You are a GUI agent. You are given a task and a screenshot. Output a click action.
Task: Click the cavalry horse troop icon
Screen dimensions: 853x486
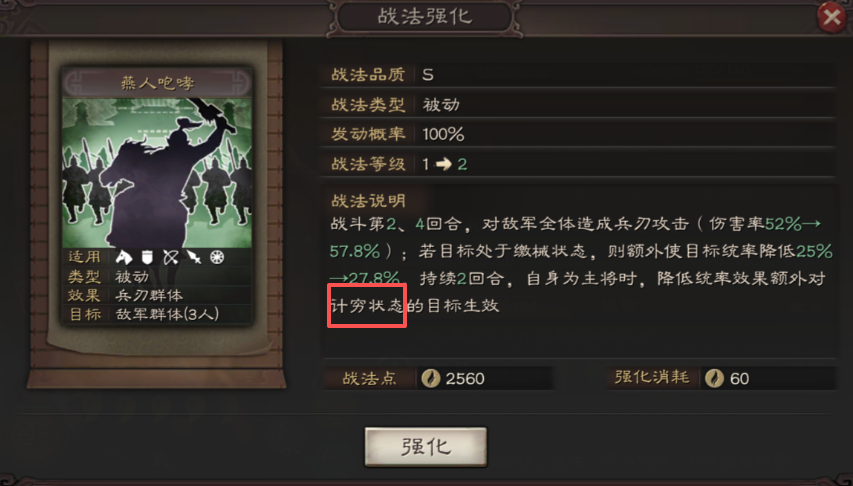pos(124,257)
